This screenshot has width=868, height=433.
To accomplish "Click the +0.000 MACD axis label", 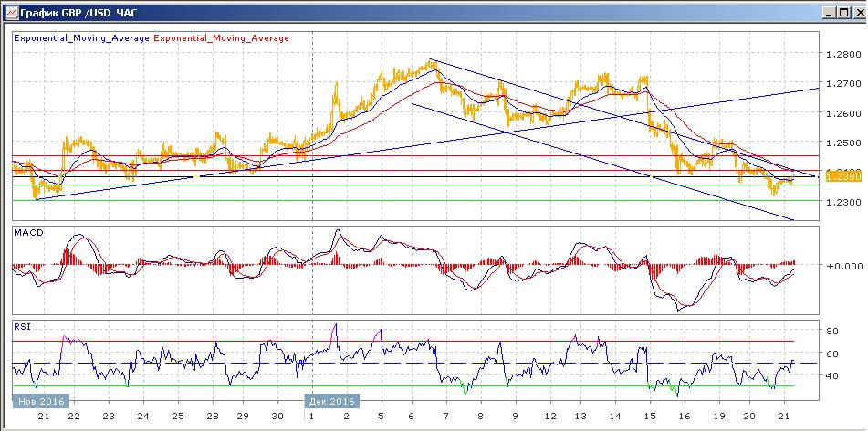I will tap(841, 266).
